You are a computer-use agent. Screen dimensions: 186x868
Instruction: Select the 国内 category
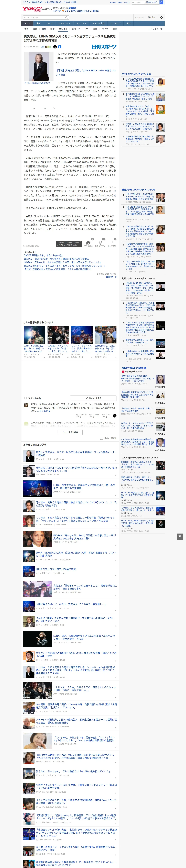[35, 29]
